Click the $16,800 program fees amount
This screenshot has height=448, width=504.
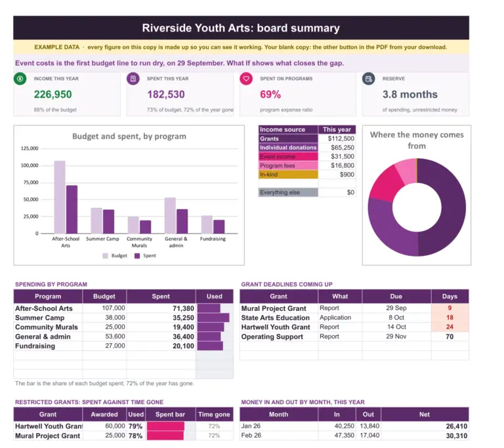coord(343,165)
